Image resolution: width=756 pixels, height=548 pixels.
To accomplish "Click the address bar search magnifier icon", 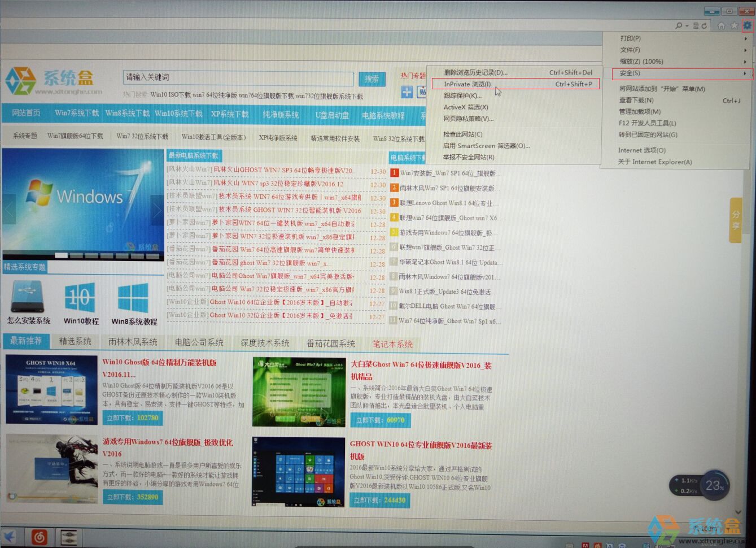I will (679, 26).
